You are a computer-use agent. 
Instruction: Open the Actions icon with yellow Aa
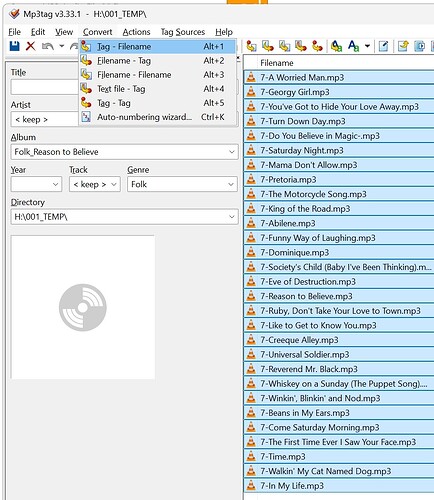(x=337, y=46)
